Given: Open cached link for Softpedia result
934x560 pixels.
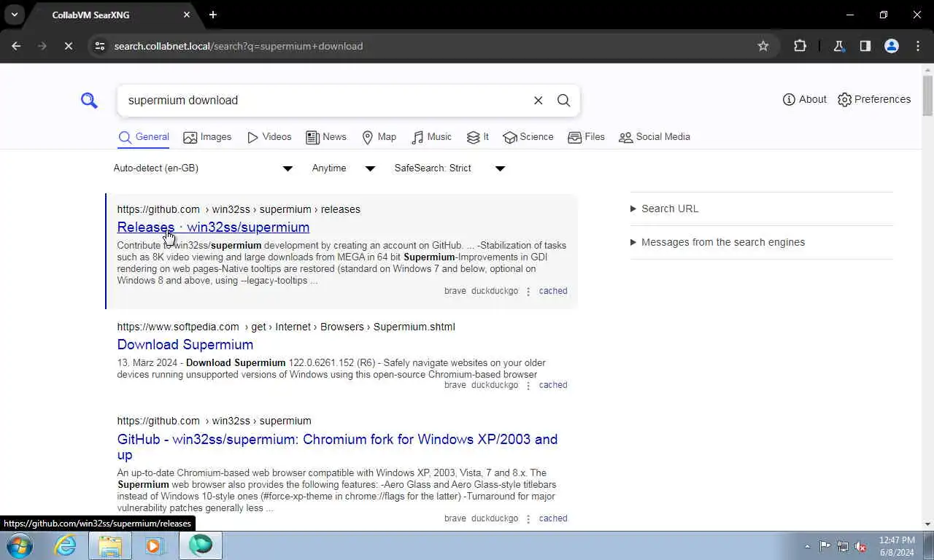Looking at the screenshot, I should click(553, 385).
